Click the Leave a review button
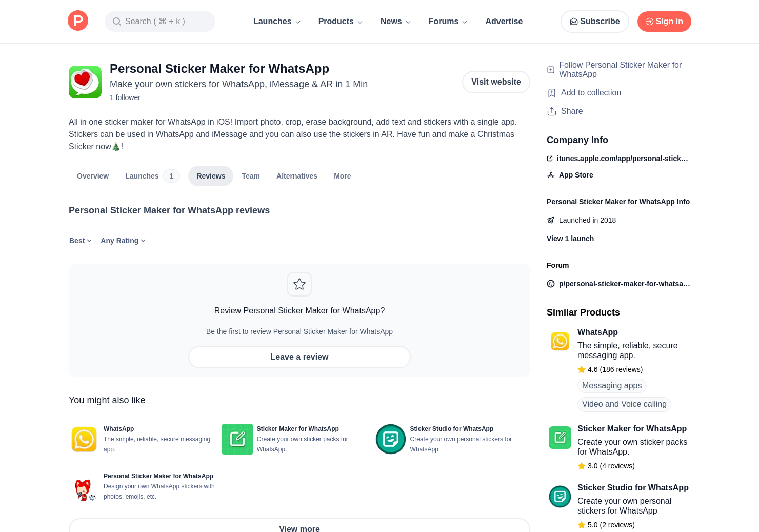Image resolution: width=759 pixels, height=532 pixels. [299, 357]
